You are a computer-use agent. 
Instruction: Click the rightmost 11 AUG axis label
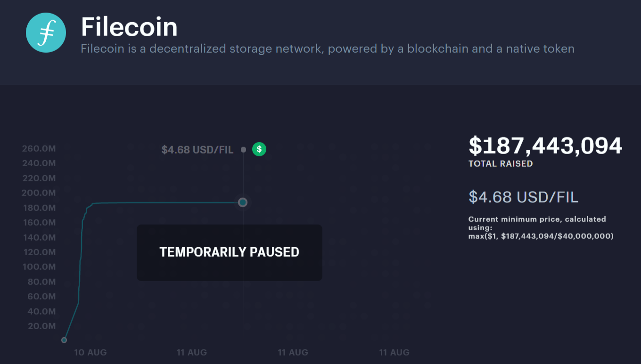pos(394,352)
